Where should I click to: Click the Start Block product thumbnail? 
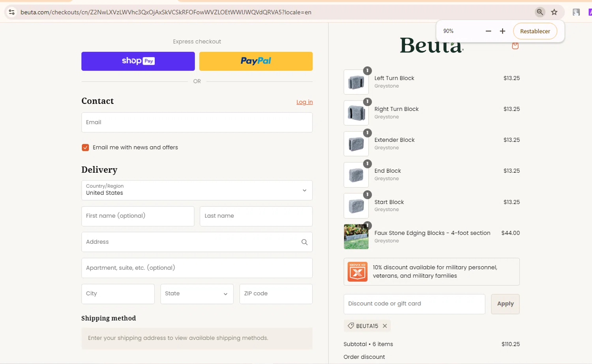356,206
